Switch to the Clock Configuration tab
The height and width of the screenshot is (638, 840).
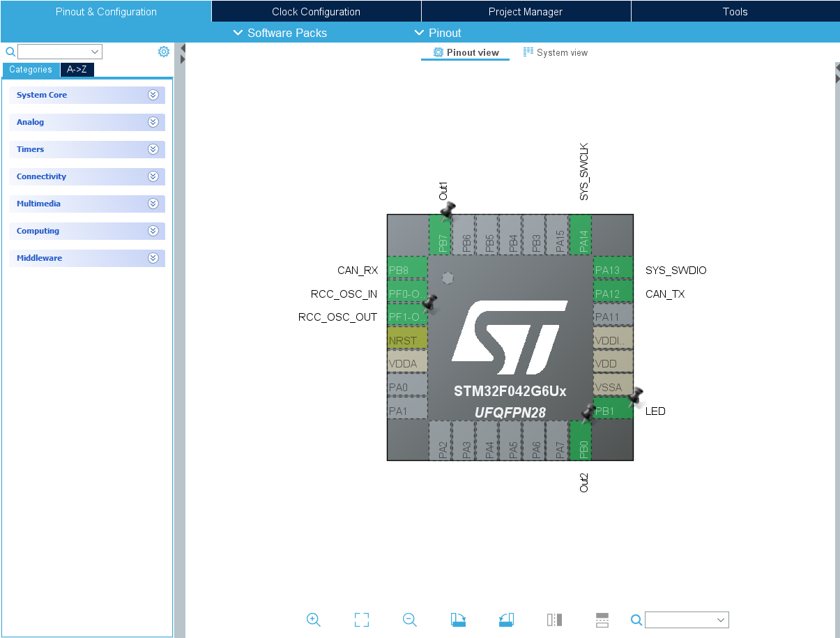coord(316,11)
